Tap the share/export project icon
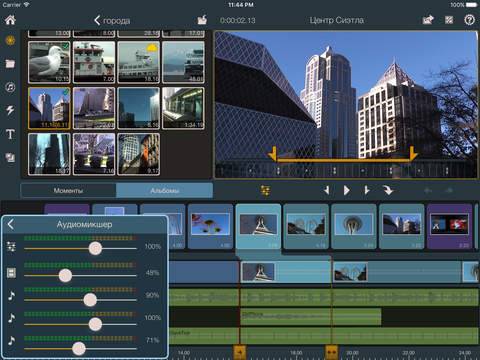Image resolution: width=480 pixels, height=360 pixels. [428, 20]
